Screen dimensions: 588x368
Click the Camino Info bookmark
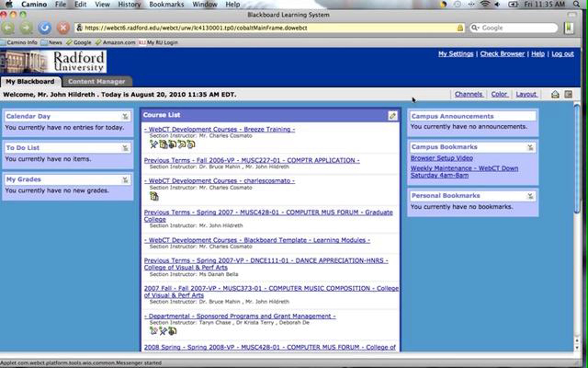tap(19, 42)
